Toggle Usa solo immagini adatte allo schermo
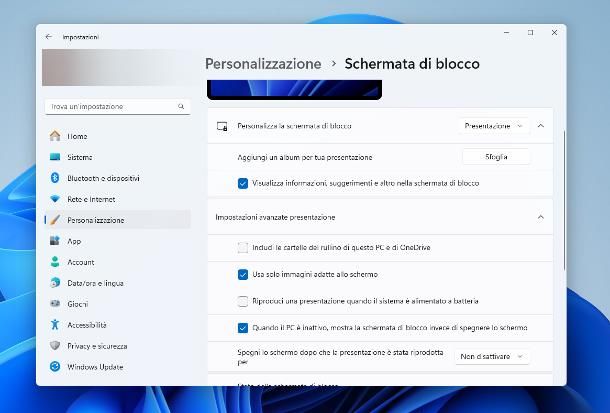 243,273
